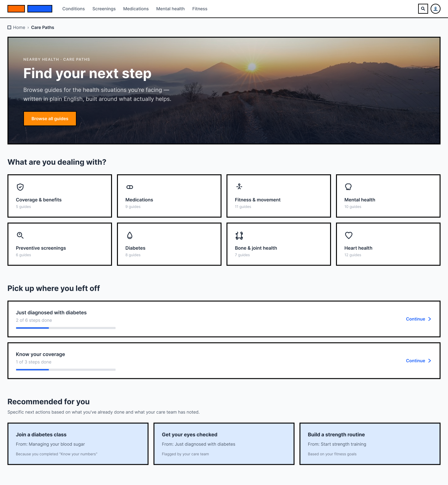Click the shield icon for Coverage & benefits

coord(20,187)
